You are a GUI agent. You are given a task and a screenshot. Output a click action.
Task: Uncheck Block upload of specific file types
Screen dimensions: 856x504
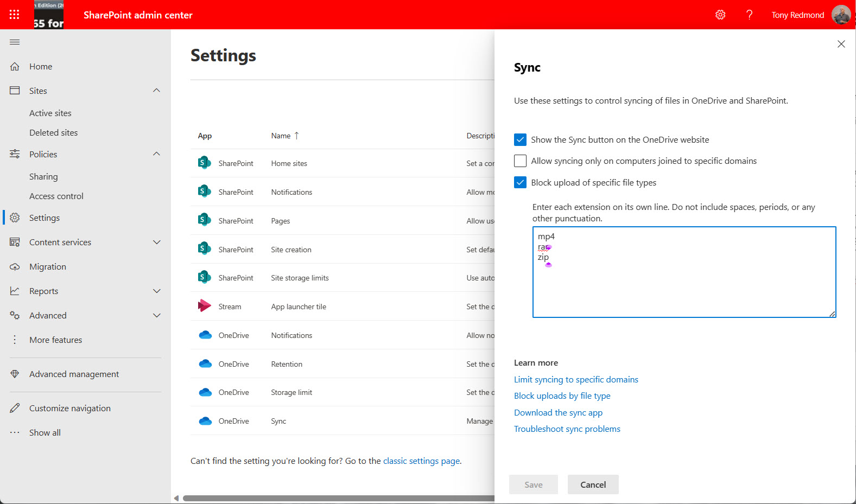pyautogui.click(x=520, y=183)
